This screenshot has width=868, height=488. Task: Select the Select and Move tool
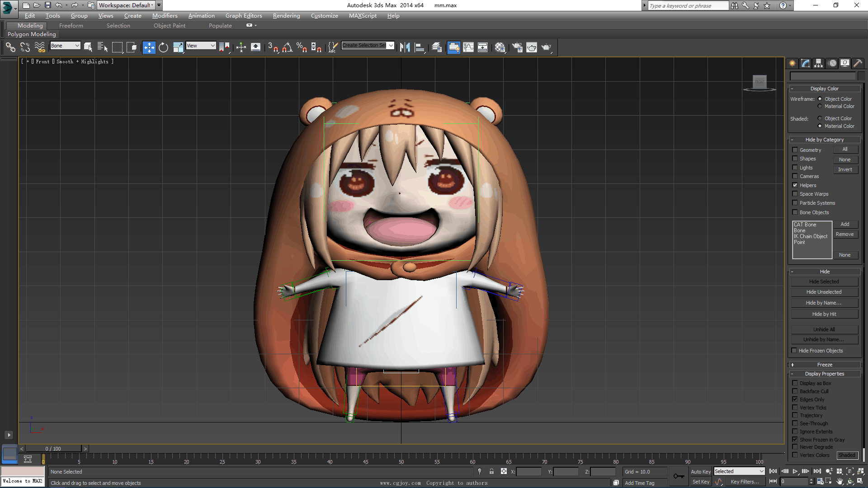click(x=149, y=47)
